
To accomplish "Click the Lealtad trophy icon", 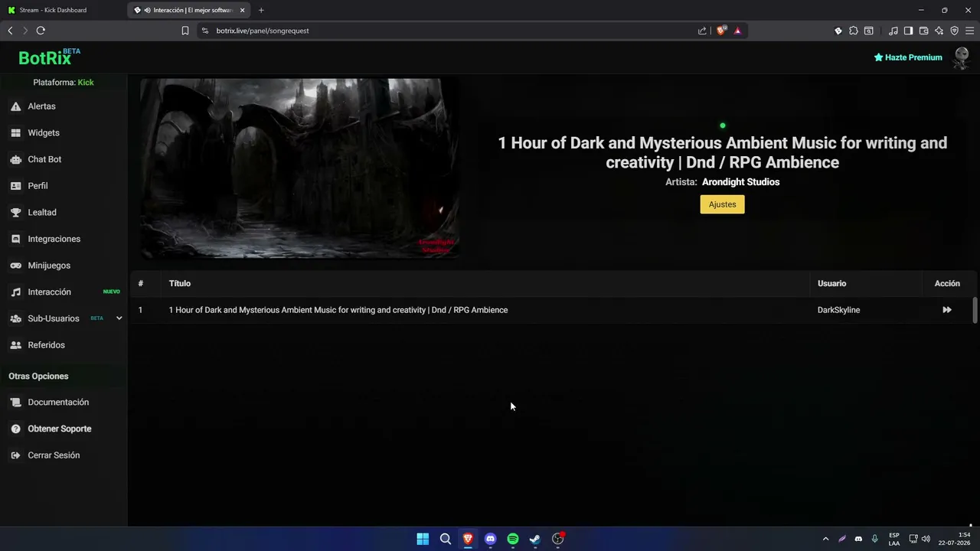I will click(15, 213).
